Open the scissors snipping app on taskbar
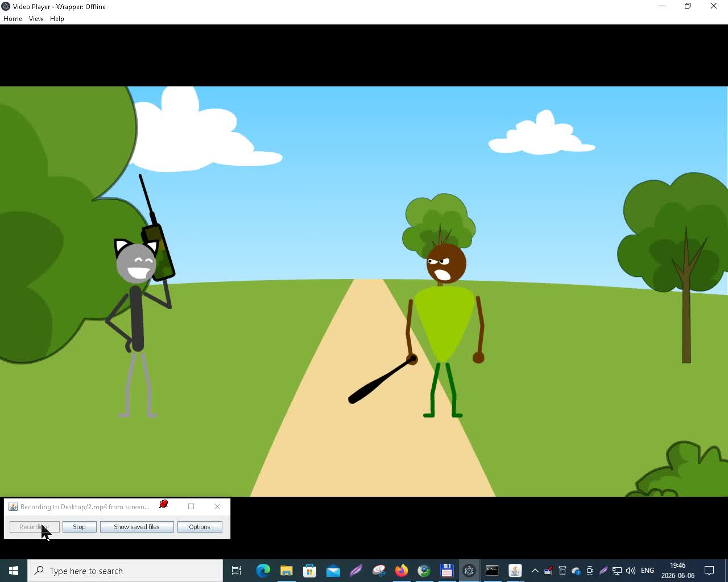The width and height of the screenshot is (728, 582). click(x=379, y=571)
